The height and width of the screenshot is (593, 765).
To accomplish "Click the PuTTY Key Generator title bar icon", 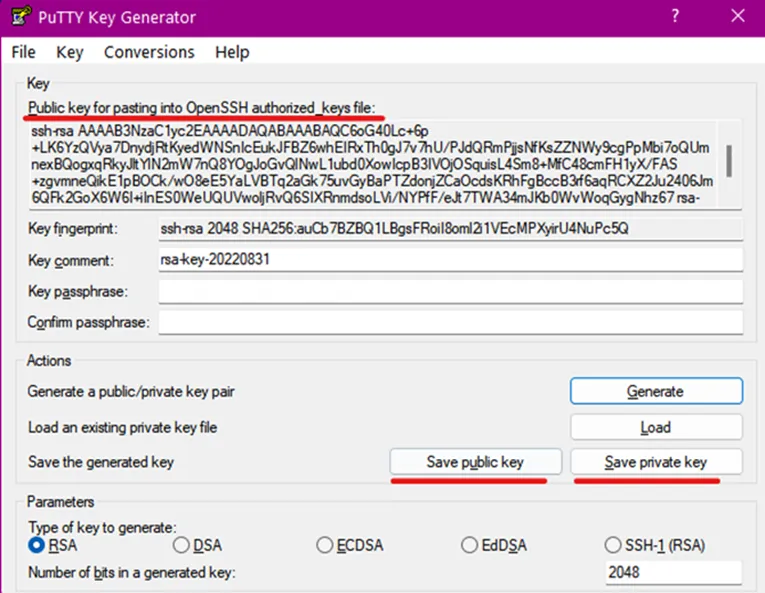I will 21,16.
